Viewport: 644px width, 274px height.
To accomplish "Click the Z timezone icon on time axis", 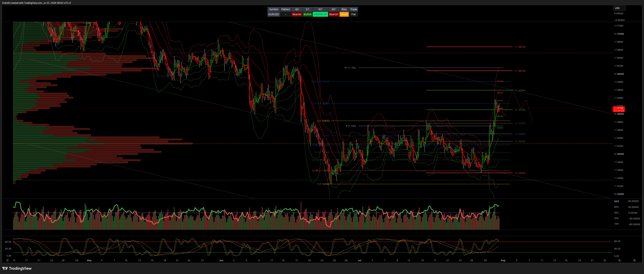I will [x=7, y=260].
